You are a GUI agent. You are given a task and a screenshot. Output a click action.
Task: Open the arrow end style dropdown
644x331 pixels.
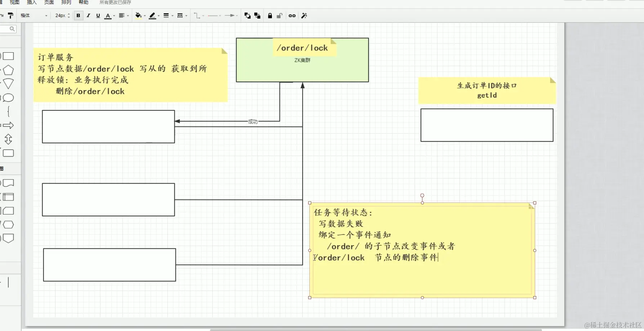231,16
